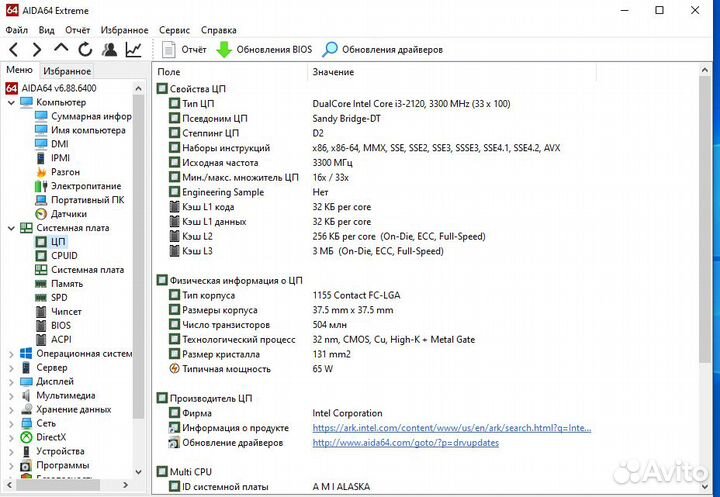Click Обновления драйверов button
This screenshot has height=497, width=720.
tap(382, 50)
